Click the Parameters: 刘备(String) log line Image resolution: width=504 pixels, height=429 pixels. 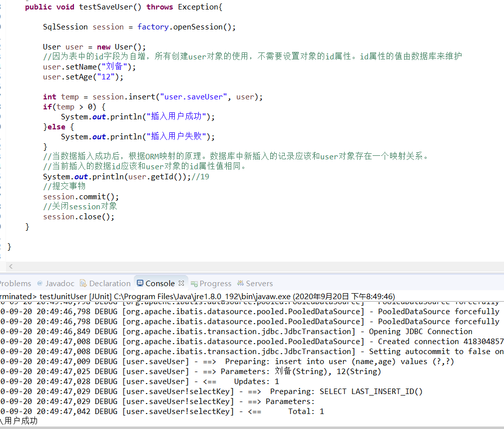tap(191, 371)
